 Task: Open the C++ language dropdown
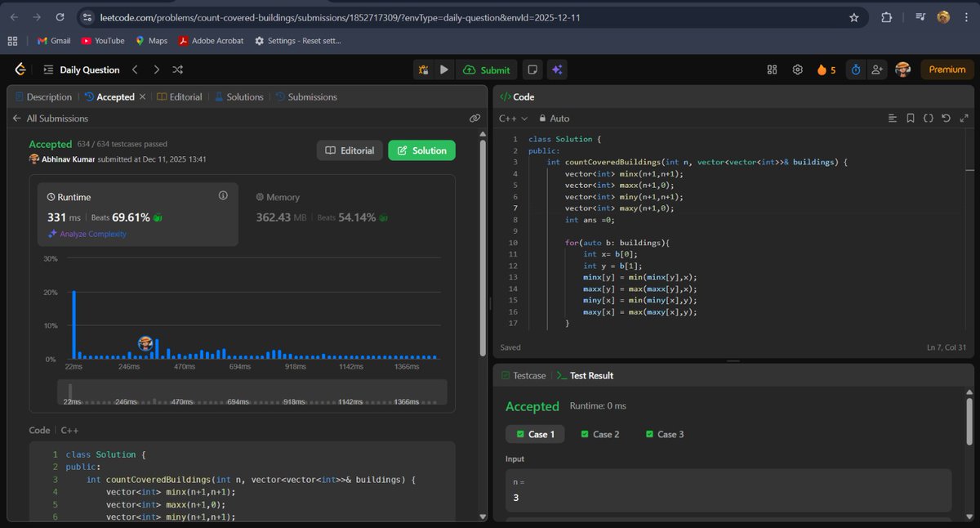[512, 118]
